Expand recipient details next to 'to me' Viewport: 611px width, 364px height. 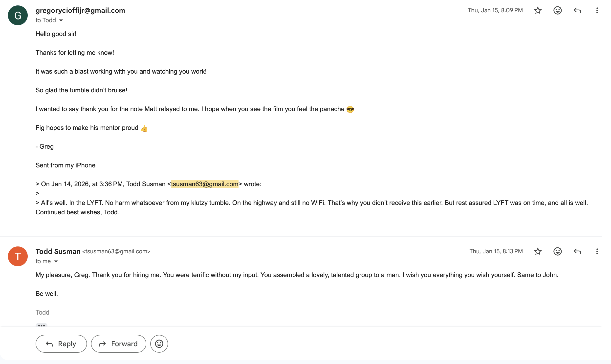coord(56,262)
